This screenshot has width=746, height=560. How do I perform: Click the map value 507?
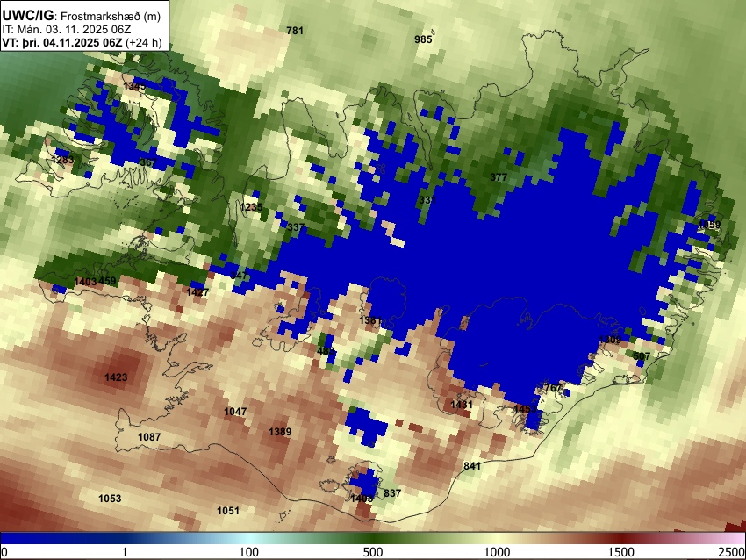point(642,355)
